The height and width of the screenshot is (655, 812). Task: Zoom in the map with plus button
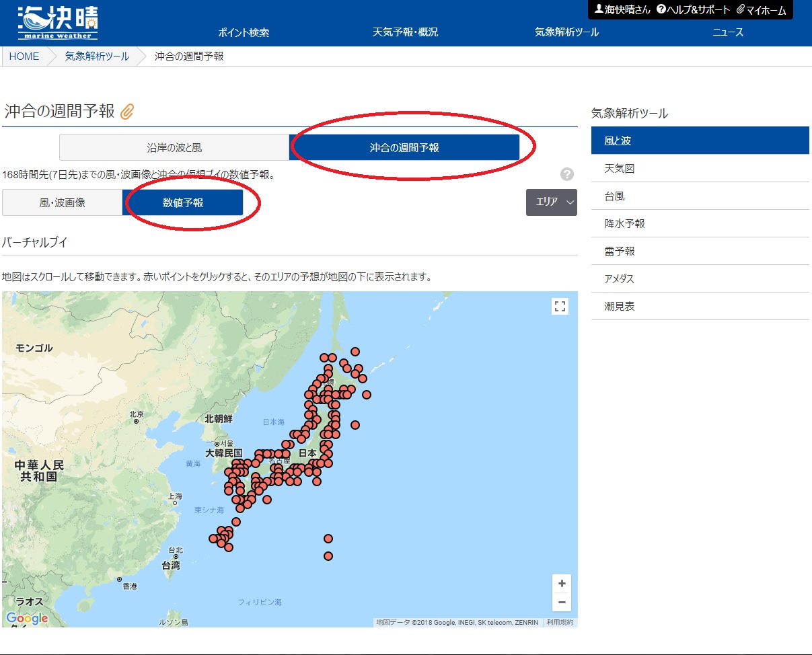point(562,584)
